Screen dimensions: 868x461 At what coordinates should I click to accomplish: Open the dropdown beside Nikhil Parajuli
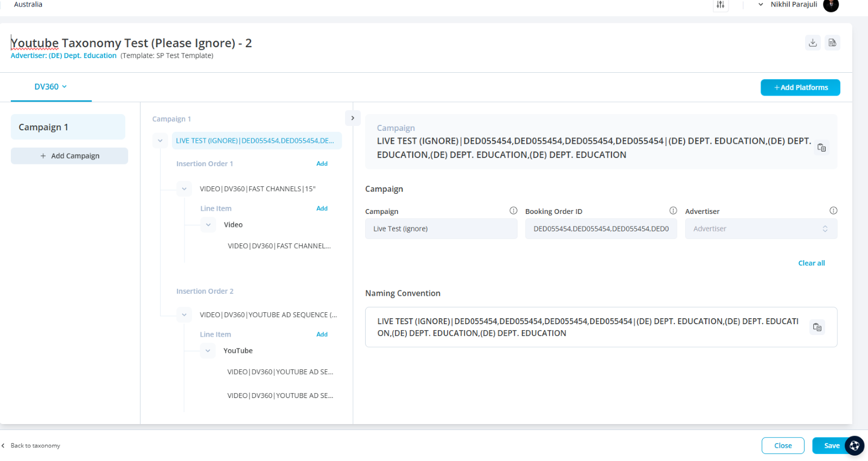pos(761,4)
